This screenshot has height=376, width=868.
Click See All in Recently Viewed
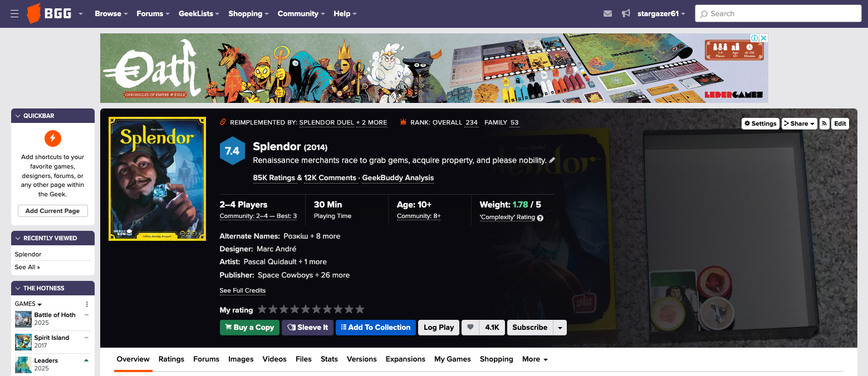coord(27,267)
